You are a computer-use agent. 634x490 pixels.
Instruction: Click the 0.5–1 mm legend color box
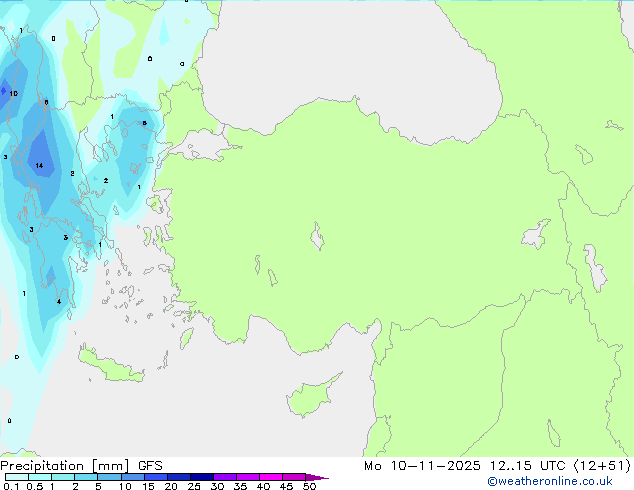coord(40,477)
